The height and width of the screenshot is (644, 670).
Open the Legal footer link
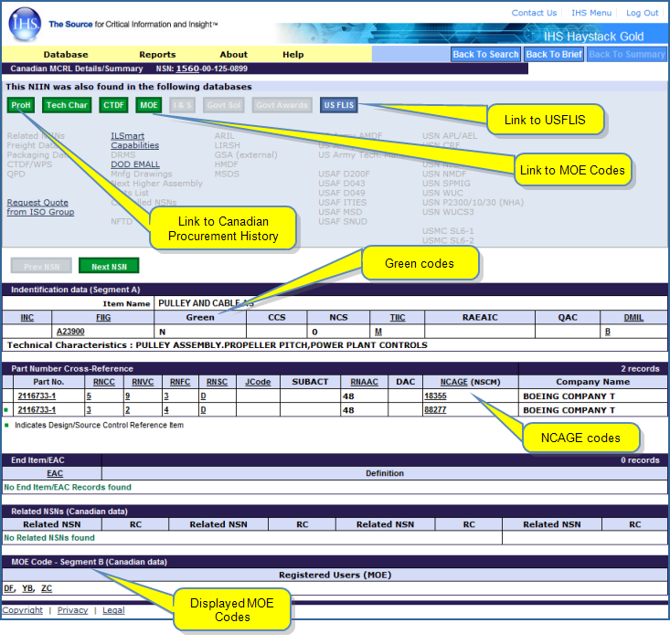tap(113, 610)
